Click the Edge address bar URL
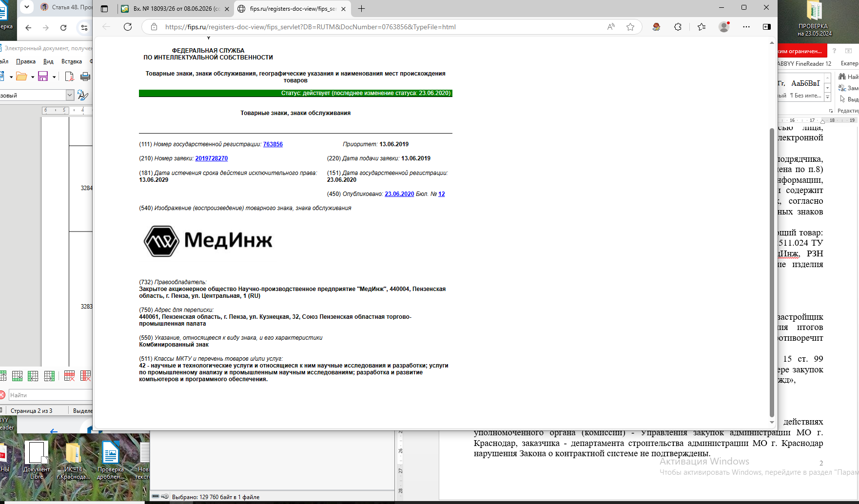859x504 pixels. tap(310, 27)
